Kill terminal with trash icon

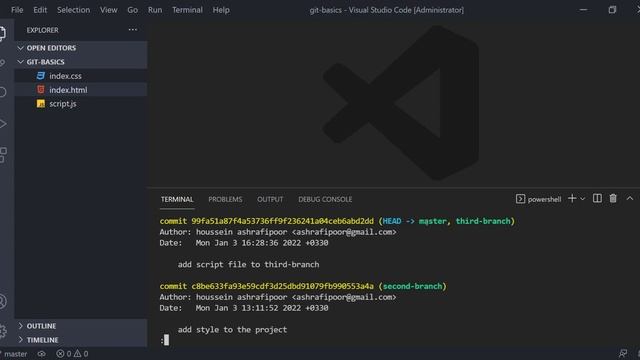click(613, 198)
